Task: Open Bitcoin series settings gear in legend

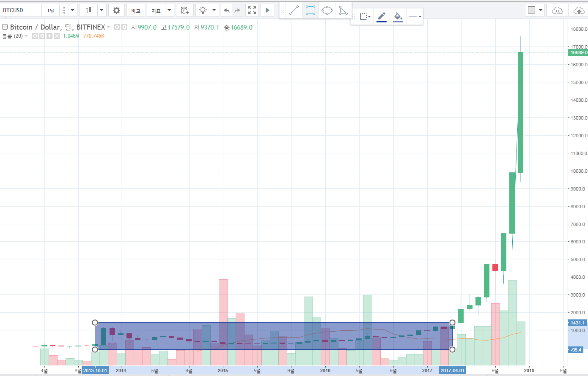Action: [124, 27]
